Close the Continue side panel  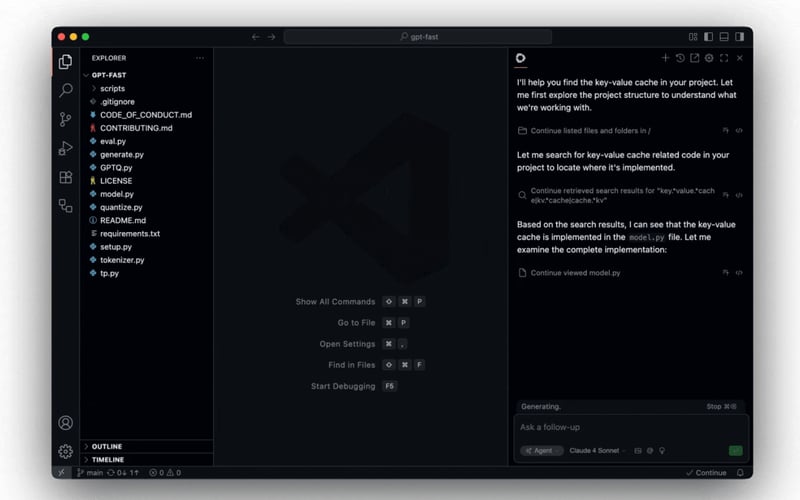coord(740,58)
